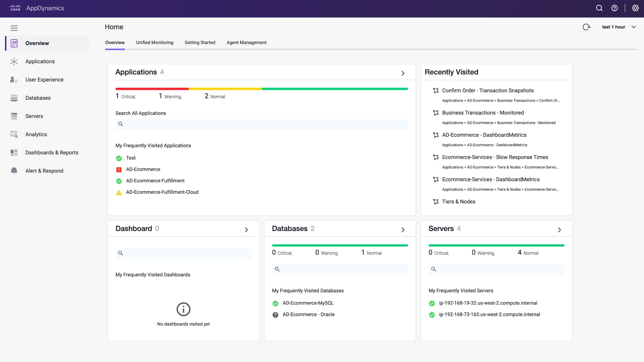Click the Overview sidebar icon
This screenshot has width=644, height=362.
[x=14, y=43]
